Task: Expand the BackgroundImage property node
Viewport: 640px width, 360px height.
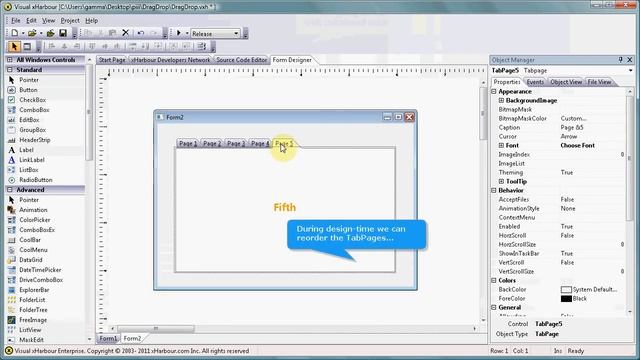Action: (501, 100)
